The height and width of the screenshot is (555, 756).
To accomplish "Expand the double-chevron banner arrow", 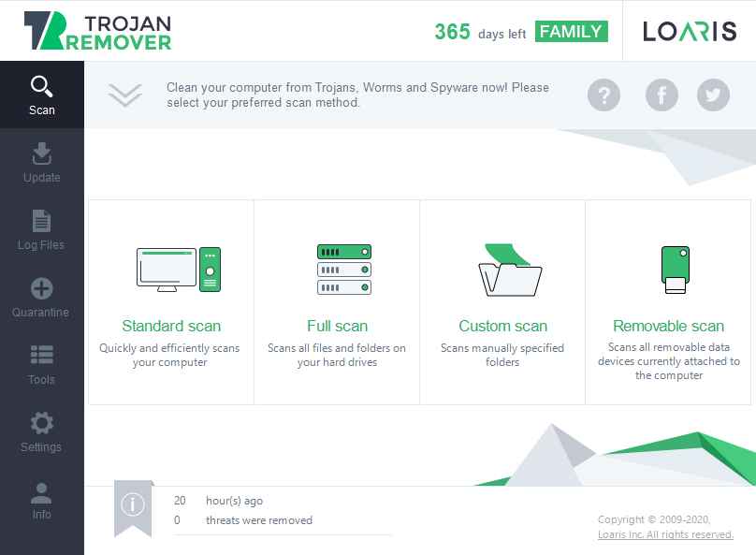I will coord(124,95).
